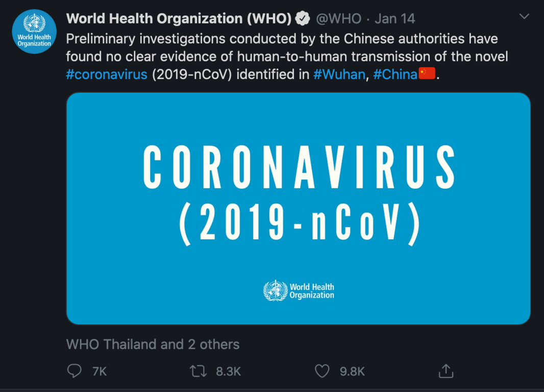Screen dimensions: 544x392
Task: Like the tweet with the heart icon
Action: 322,371
